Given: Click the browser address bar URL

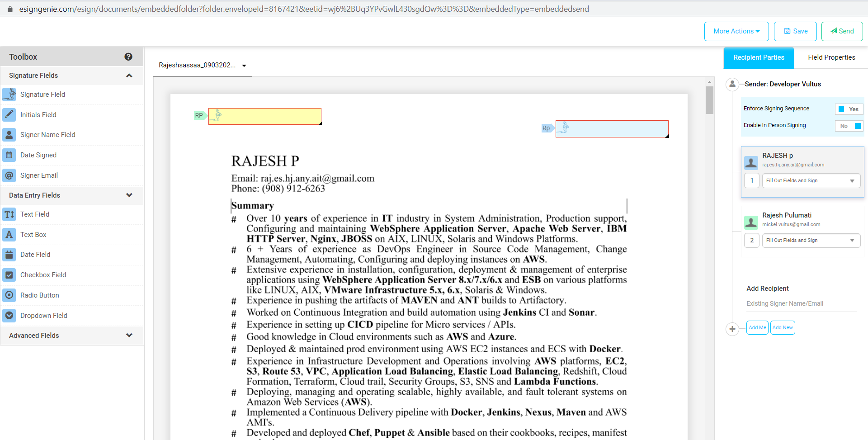Looking at the screenshot, I should 304,9.
